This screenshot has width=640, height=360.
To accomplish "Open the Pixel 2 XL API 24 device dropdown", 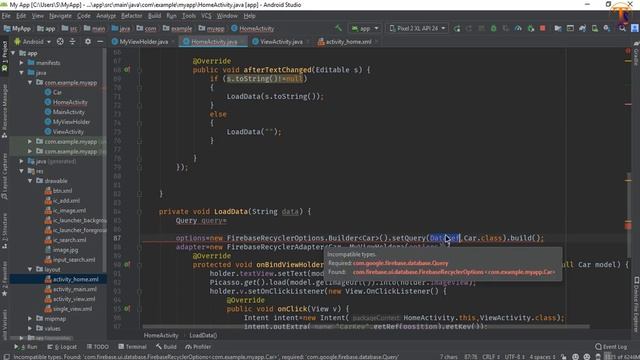I will [x=417, y=28].
